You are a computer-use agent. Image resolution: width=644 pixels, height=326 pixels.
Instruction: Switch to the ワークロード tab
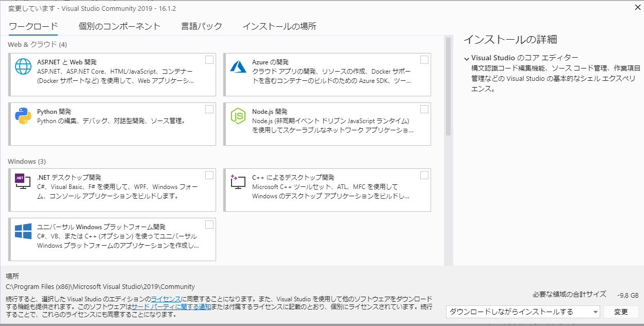click(x=33, y=26)
